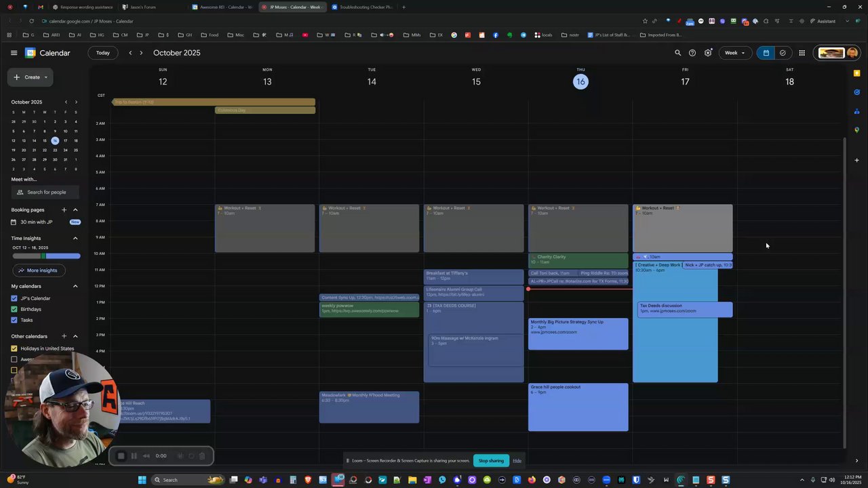The height and width of the screenshot is (488, 868).
Task: Show next month in mini calendar
Action: coord(76,102)
